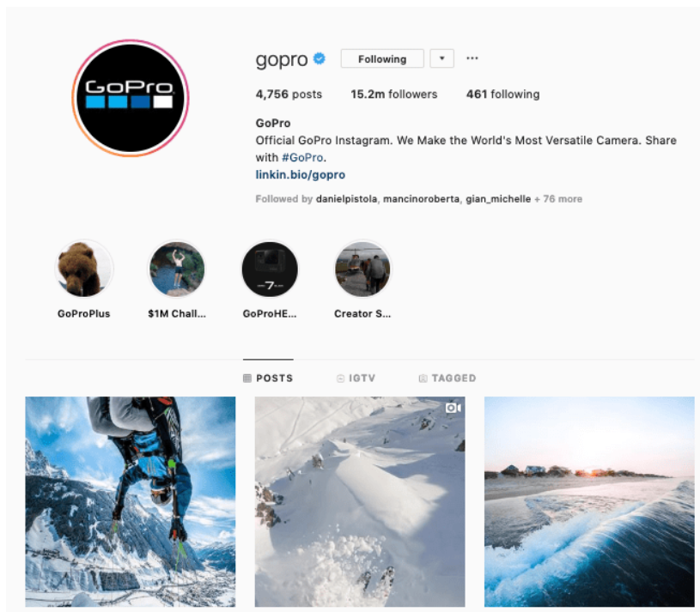
Task: Expand suggested accounts dropdown arrow
Action: point(442,58)
